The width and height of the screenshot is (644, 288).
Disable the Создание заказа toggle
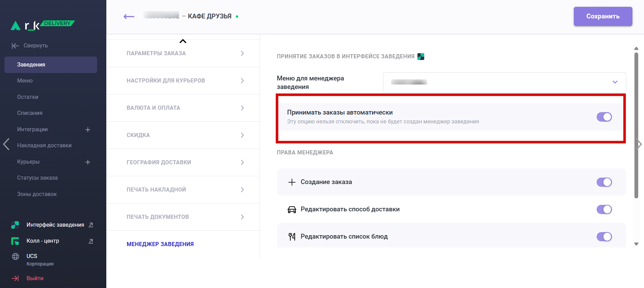(604, 182)
